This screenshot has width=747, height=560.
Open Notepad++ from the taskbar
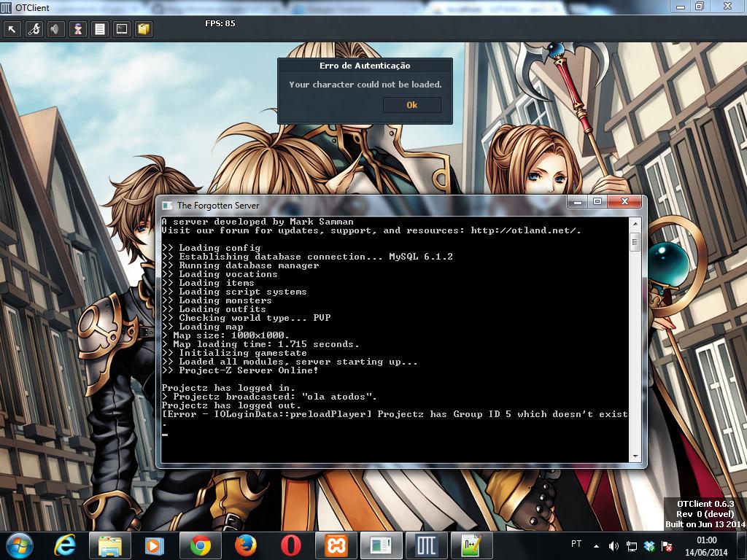click(471, 545)
